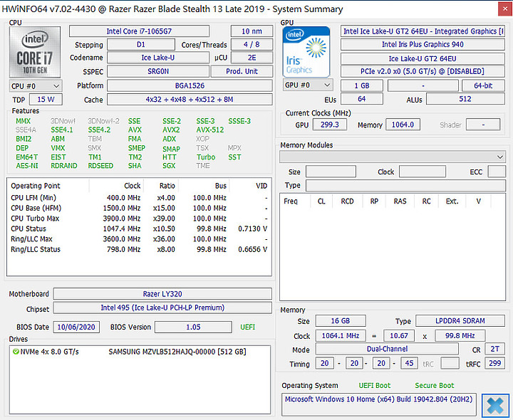The width and height of the screenshot is (513, 420).
Task: Click the Motherboard Razer LY320 field
Action: (x=162, y=294)
